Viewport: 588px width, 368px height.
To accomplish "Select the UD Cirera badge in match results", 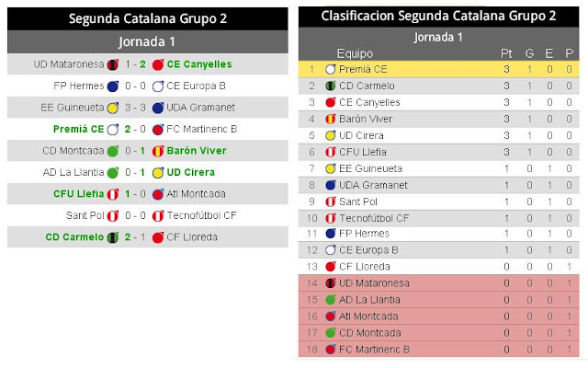I will (158, 172).
